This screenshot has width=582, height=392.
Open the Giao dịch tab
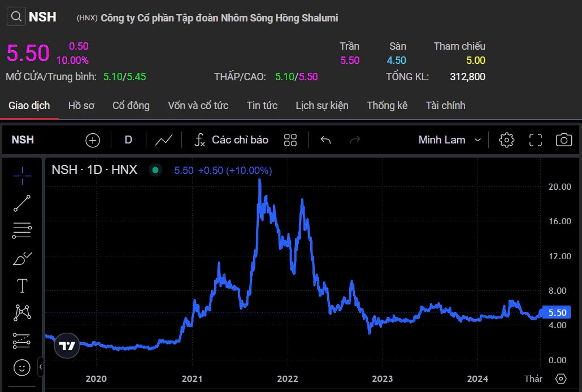29,106
